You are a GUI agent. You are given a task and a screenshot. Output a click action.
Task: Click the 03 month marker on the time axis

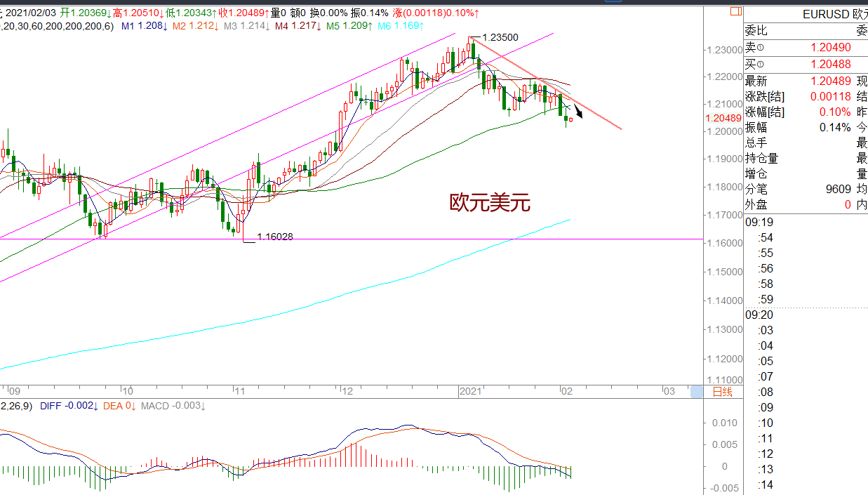click(669, 390)
